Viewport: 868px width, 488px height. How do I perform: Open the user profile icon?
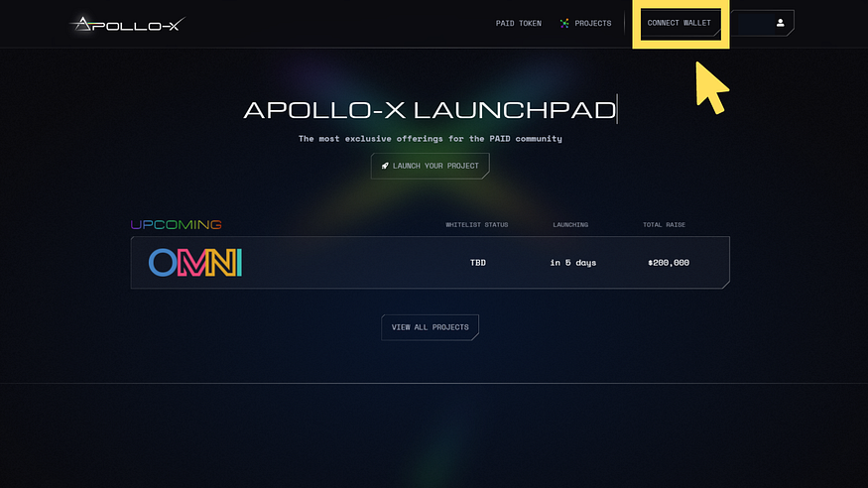(780, 23)
